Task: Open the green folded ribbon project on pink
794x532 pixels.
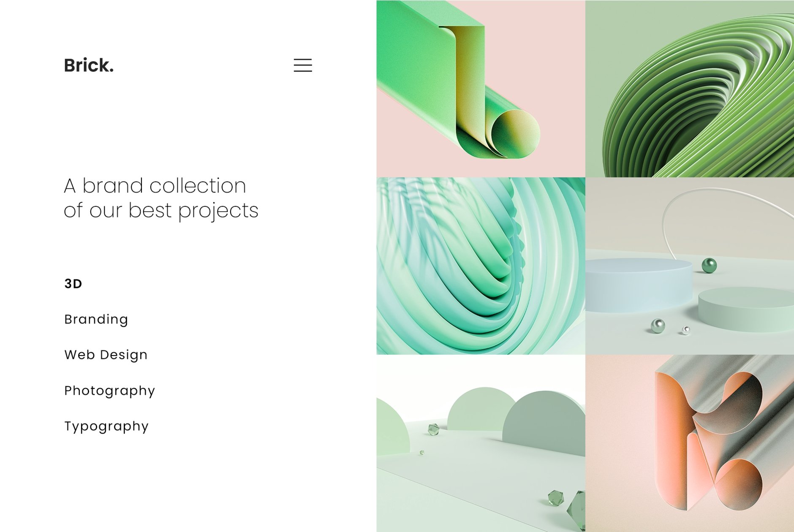Action: pyautogui.click(x=481, y=89)
